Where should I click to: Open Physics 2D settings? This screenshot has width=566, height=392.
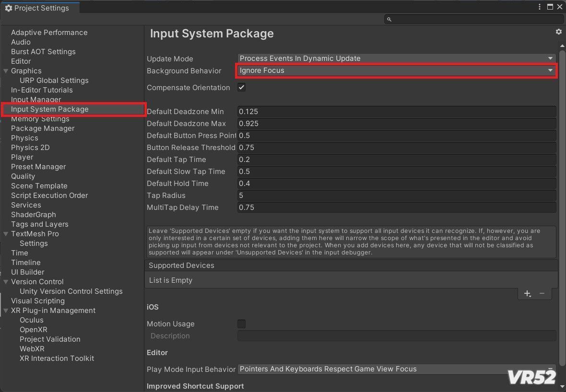[30, 148]
